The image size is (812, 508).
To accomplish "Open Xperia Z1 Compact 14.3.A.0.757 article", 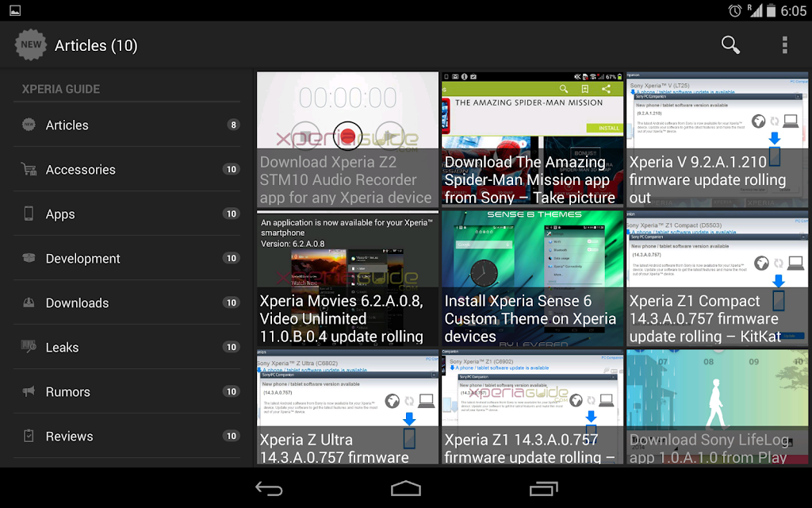I will pyautogui.click(x=717, y=279).
